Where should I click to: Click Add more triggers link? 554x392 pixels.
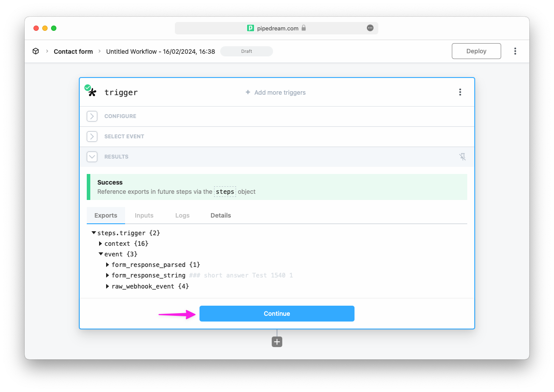pos(276,92)
